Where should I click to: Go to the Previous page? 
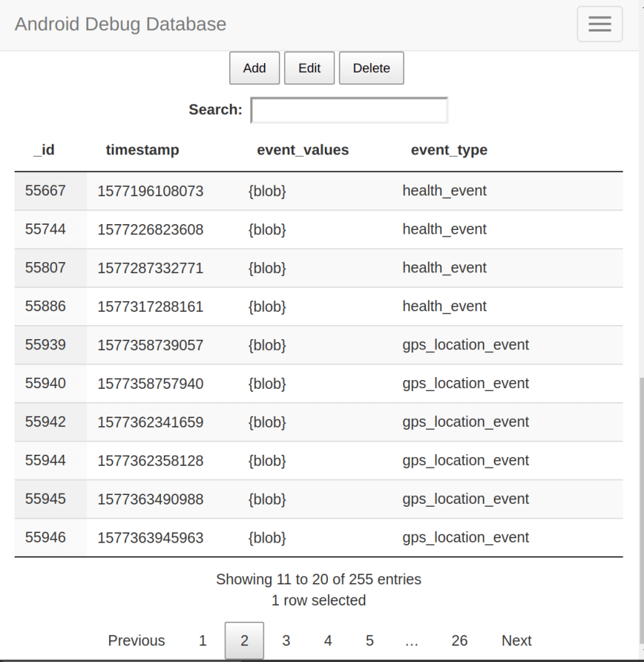click(x=136, y=641)
